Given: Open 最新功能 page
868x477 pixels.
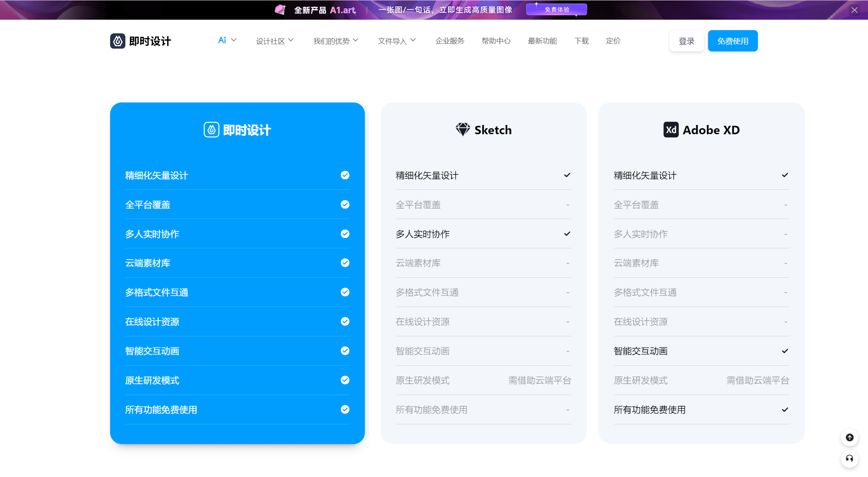Looking at the screenshot, I should coord(542,41).
